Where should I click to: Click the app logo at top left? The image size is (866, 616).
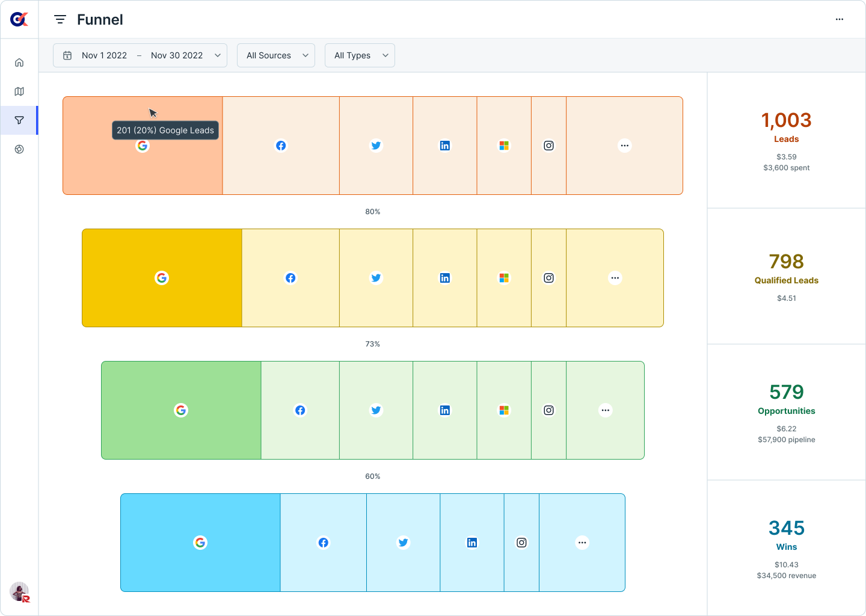[x=19, y=20]
